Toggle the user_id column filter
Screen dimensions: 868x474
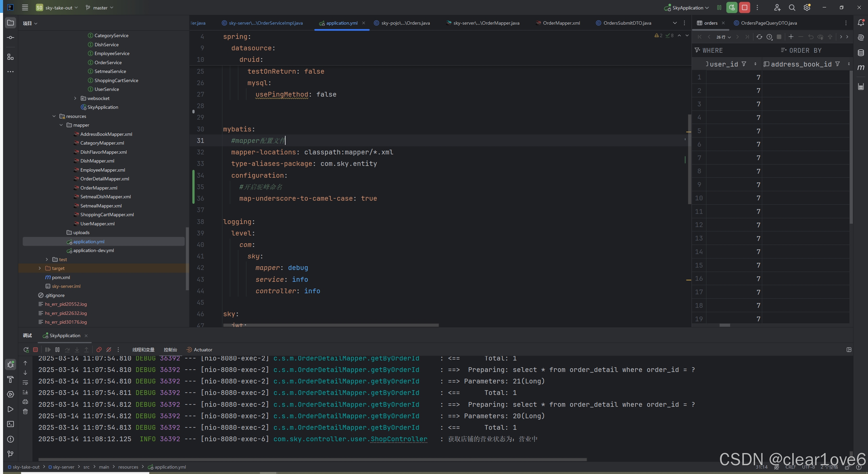[x=744, y=64]
